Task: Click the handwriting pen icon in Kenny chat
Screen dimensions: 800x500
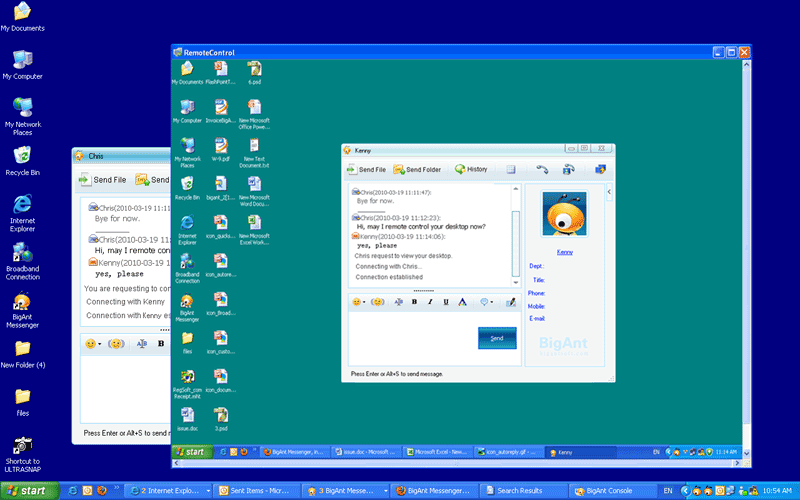Action: coord(510,302)
